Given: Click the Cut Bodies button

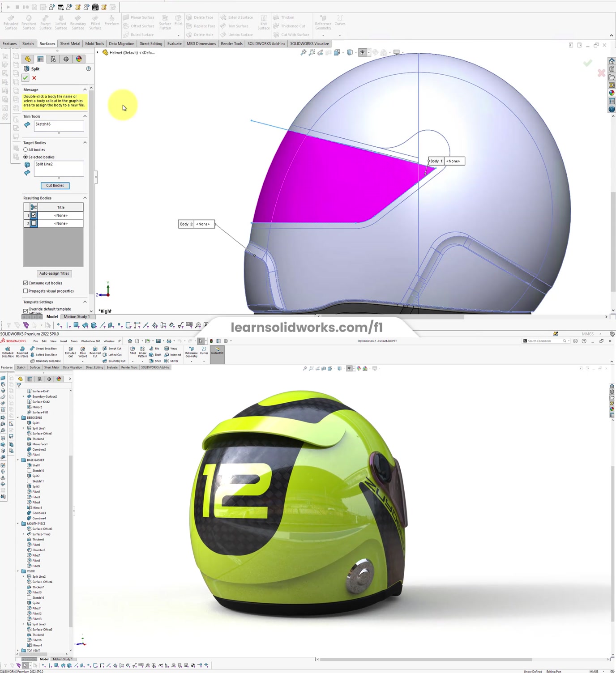Looking at the screenshot, I should (55, 185).
